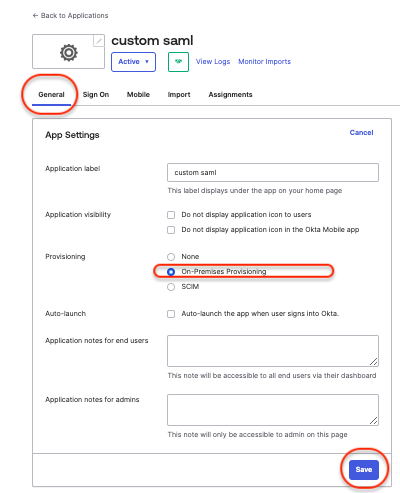
Task: Click the app logo gear icon
Action: coord(69,53)
